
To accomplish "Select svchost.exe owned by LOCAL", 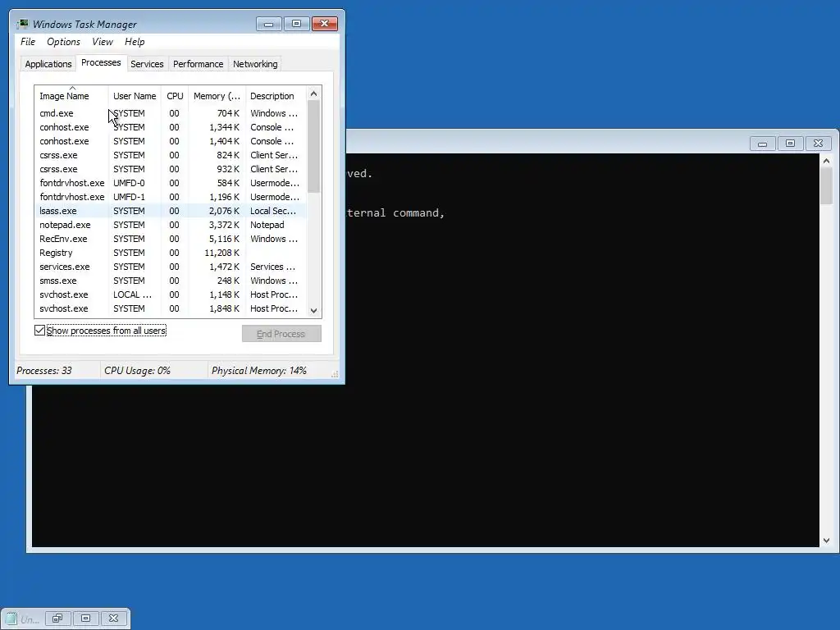I will pos(171,294).
